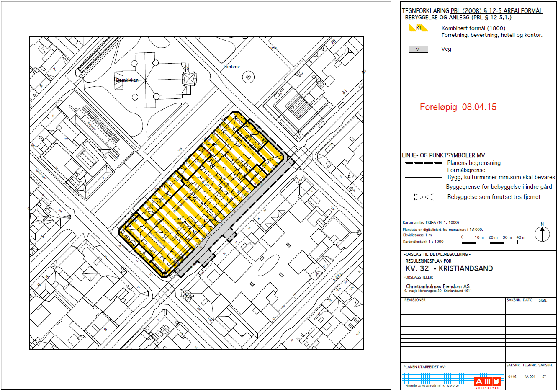Image resolution: width=558 pixels, height=392 pixels.
Task: Click 'Bygg, kulturminner mm.som skal bevares' label
Action: pos(501,177)
